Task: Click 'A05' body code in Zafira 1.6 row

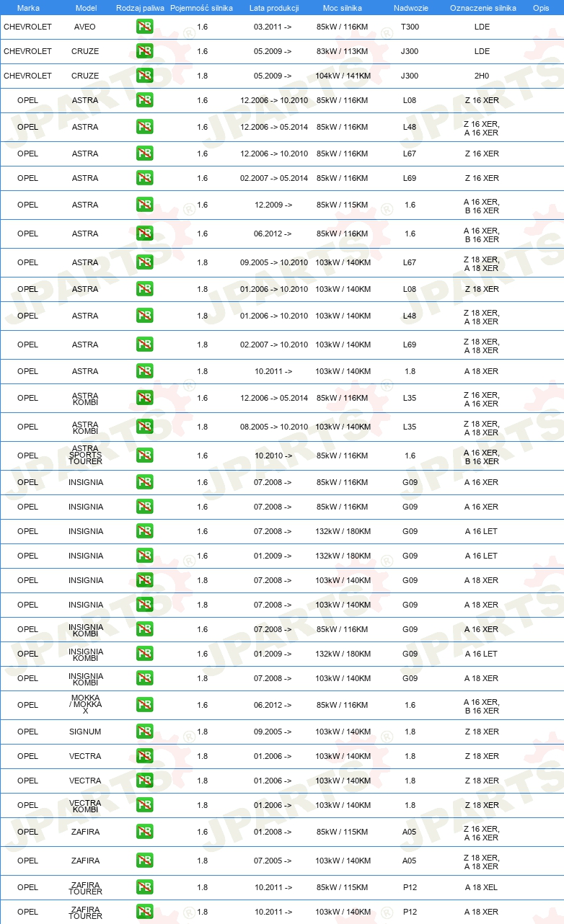Action: (x=410, y=832)
